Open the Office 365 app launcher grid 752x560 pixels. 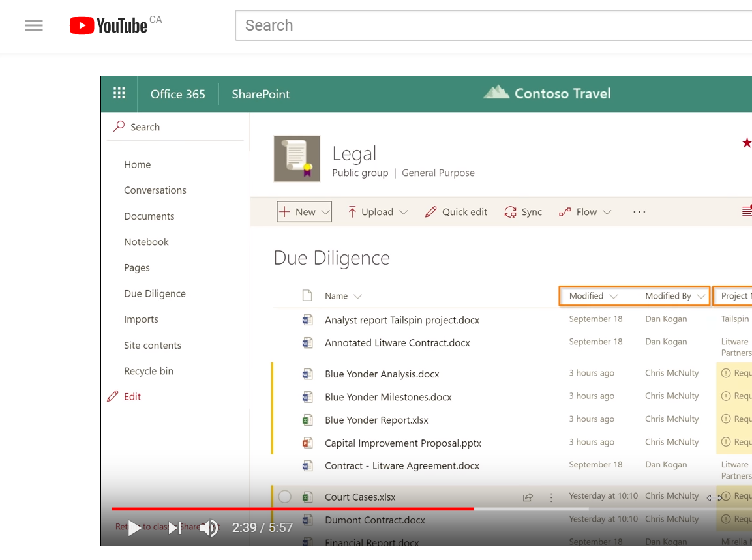tap(119, 93)
